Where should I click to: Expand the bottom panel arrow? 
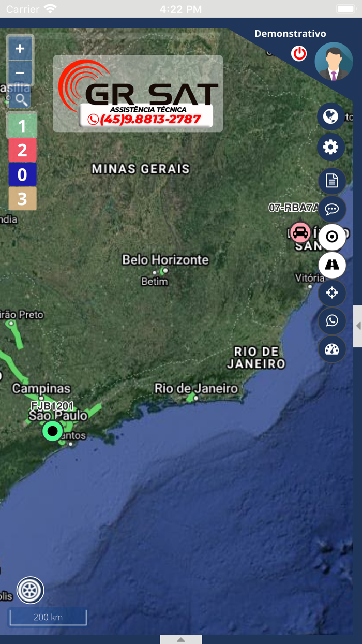coord(181,640)
